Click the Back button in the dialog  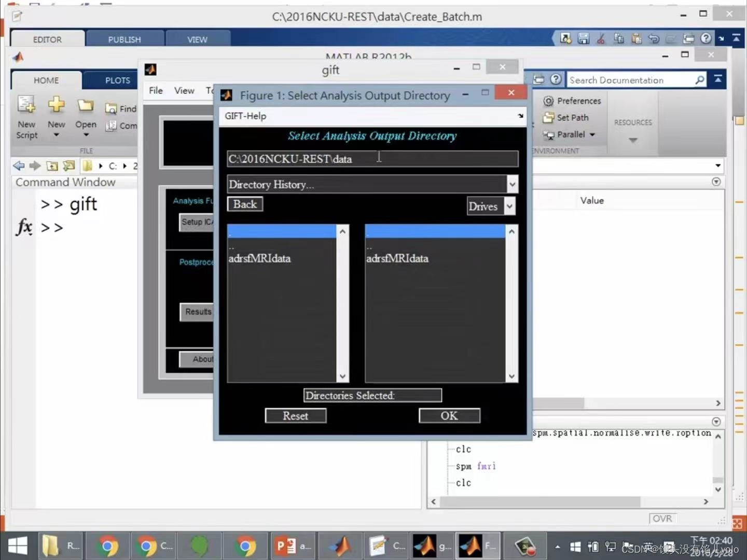tap(245, 204)
